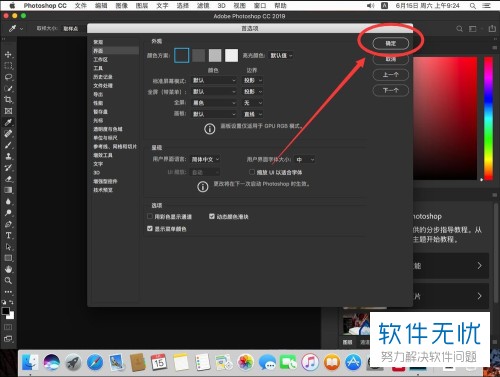Enable 用彩色显示通道 checkbox
Viewport: 500px width, 377px height.
point(150,216)
